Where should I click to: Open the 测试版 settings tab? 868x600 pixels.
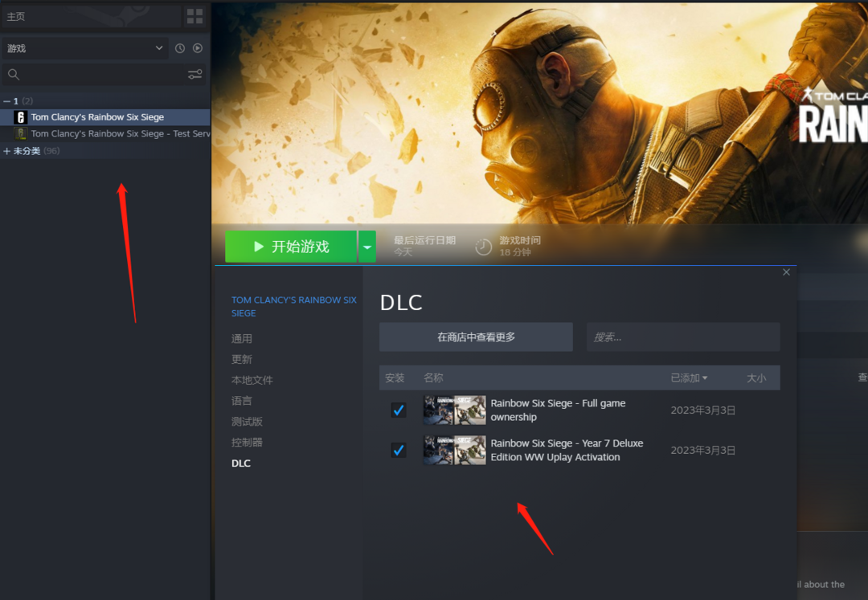(247, 422)
